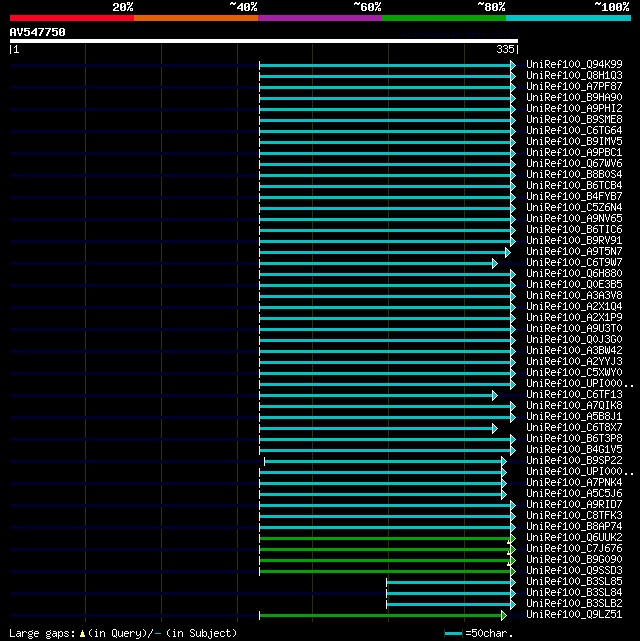The width and height of the screenshot is (640, 641).
Task: Select the UniRef100_B4G1V5 name
Action: click(574, 450)
